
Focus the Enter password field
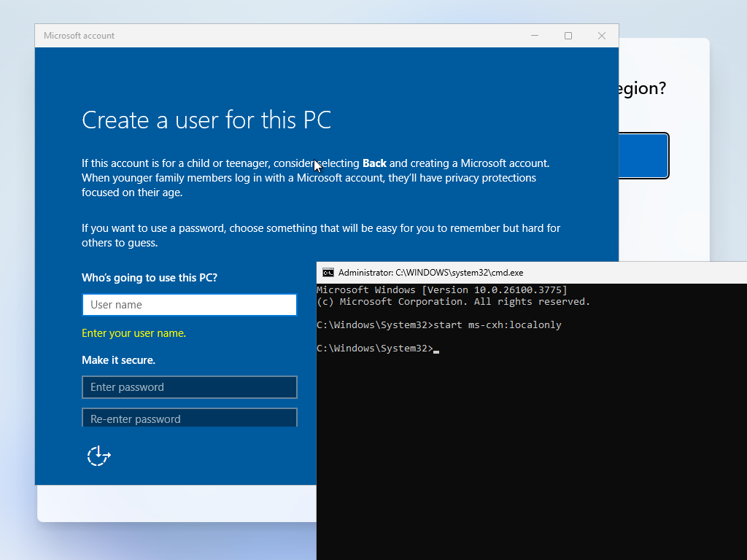pos(190,387)
